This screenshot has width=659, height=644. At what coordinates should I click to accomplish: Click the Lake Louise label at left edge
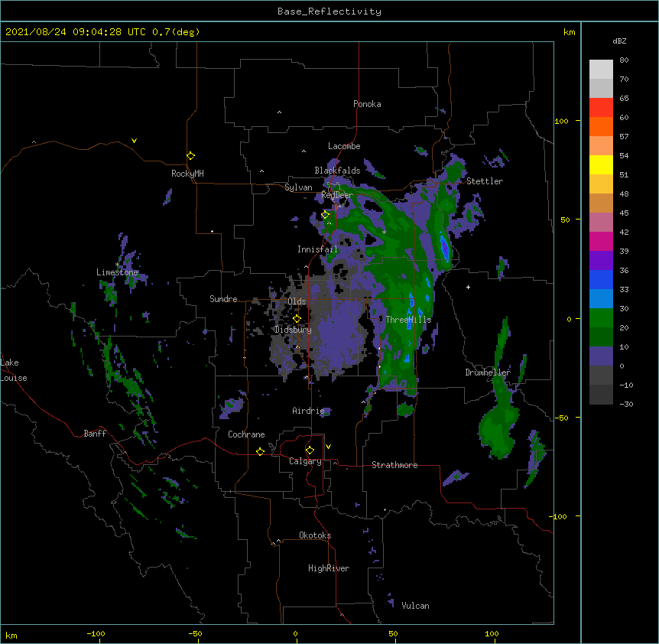(14, 370)
